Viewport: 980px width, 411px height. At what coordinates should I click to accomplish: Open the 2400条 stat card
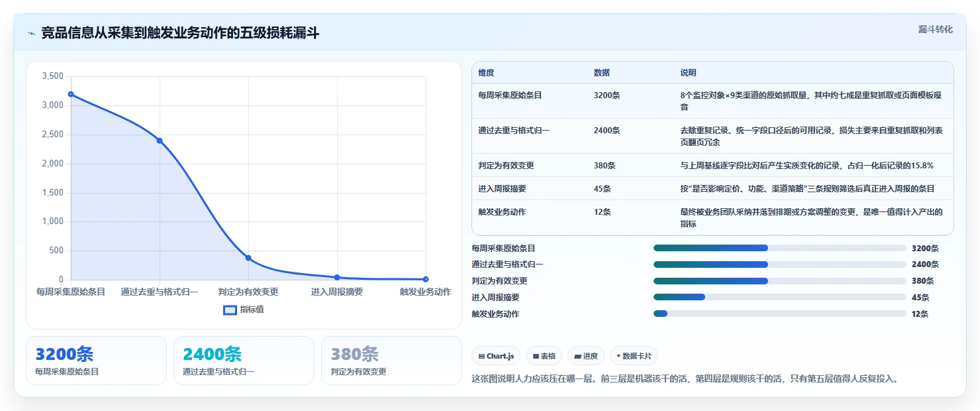point(244,361)
